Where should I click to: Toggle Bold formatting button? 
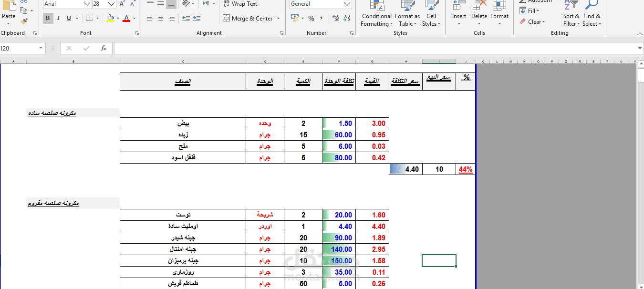(48, 19)
